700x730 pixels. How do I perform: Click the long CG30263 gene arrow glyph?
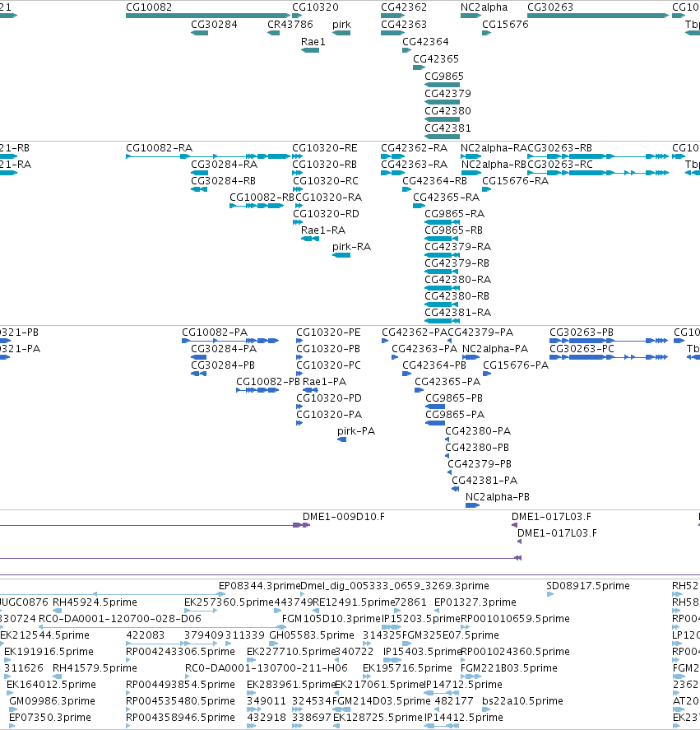(598, 16)
